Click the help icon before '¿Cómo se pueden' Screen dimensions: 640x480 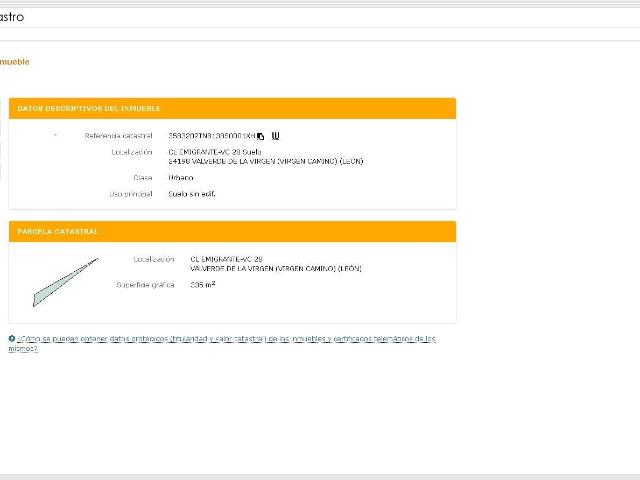click(x=12, y=338)
